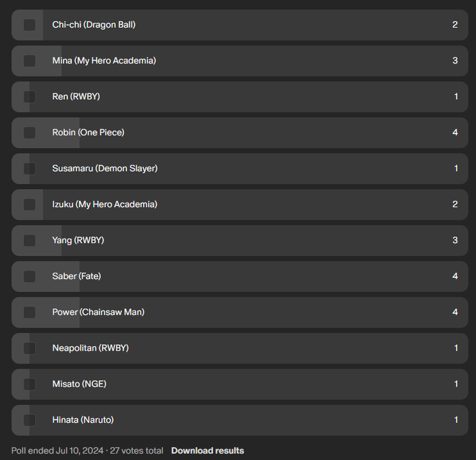Screen dimensions: 476x460
Task: Mark the Izuku (My Hero Academia) checkbox
Action: (x=30, y=205)
